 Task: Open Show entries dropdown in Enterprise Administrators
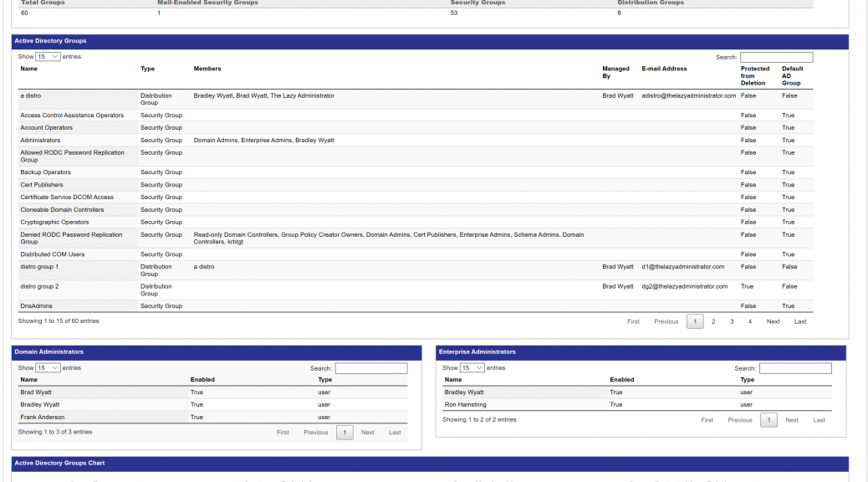(x=472, y=368)
